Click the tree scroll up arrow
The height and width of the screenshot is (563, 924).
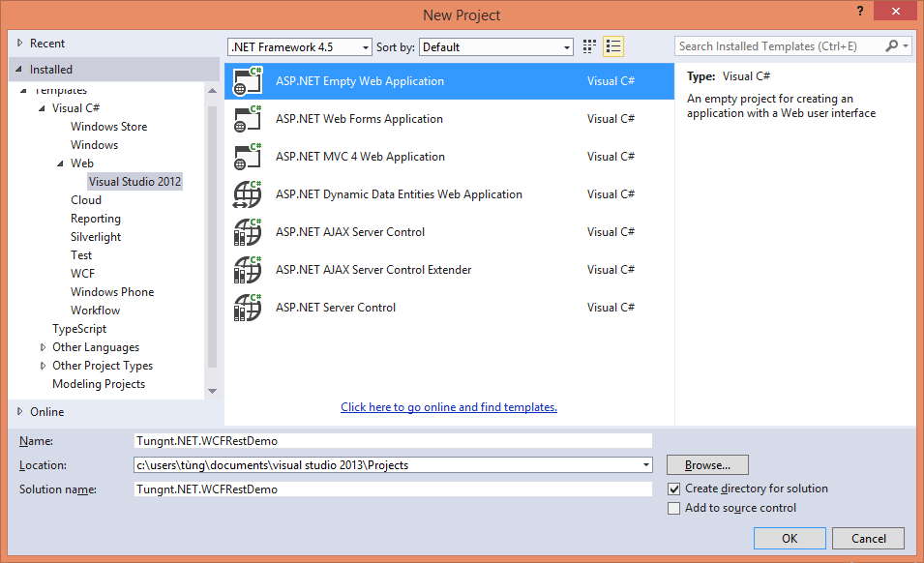pos(212,91)
